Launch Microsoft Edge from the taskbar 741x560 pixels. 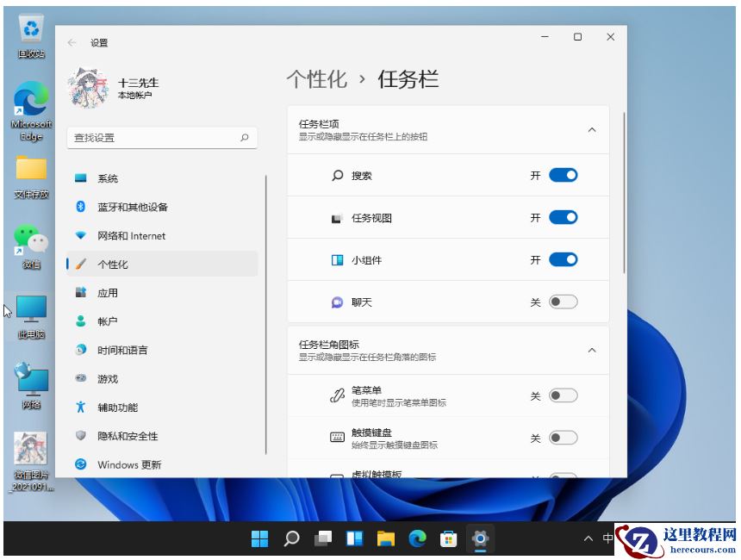point(417,538)
